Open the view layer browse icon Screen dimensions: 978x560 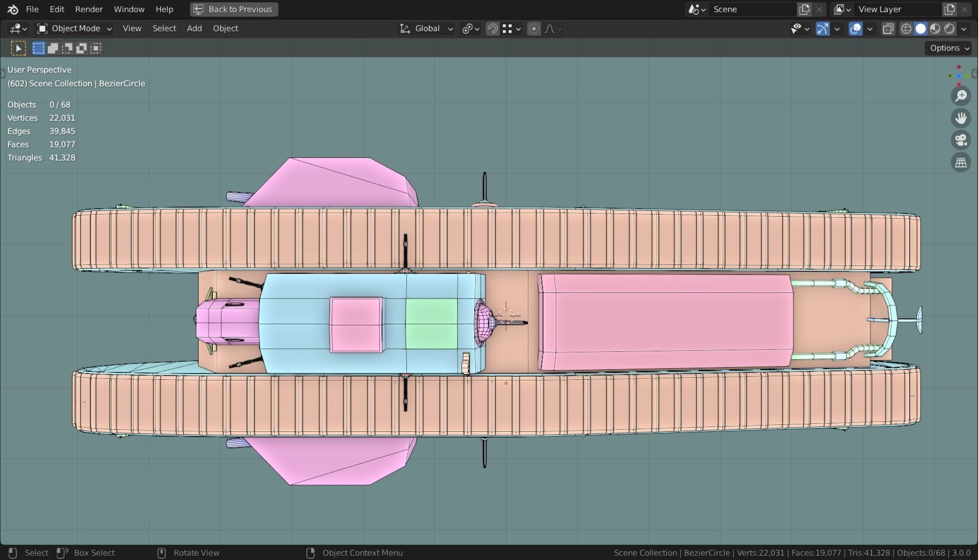tap(842, 9)
